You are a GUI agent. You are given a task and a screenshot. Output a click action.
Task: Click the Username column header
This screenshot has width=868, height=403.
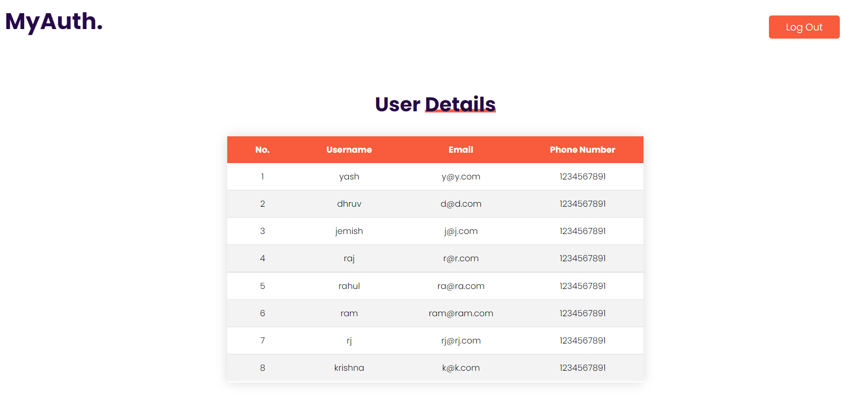pyautogui.click(x=349, y=150)
